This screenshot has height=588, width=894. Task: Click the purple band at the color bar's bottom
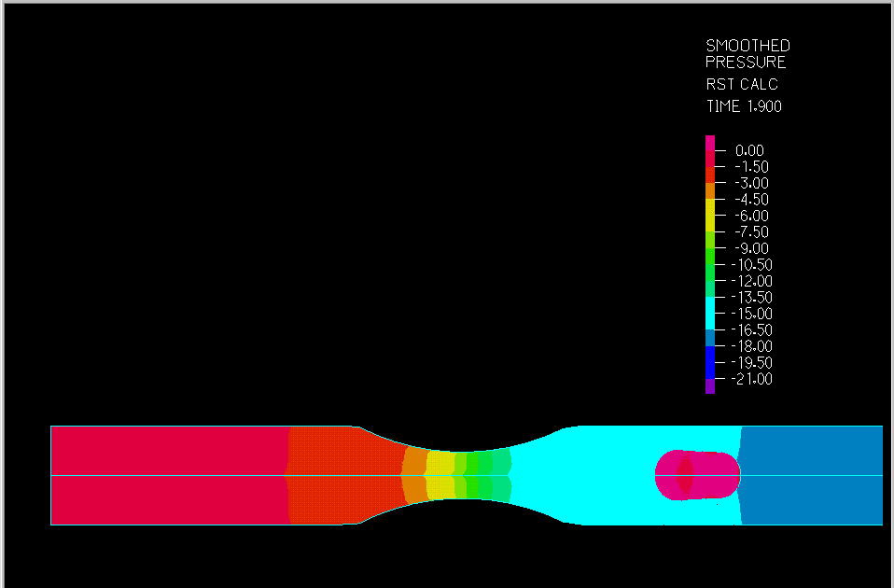pyautogui.click(x=710, y=386)
